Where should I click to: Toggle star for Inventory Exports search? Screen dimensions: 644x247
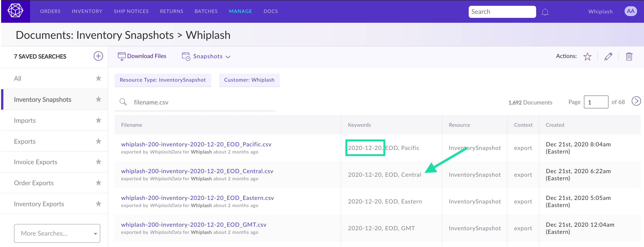[98, 204]
